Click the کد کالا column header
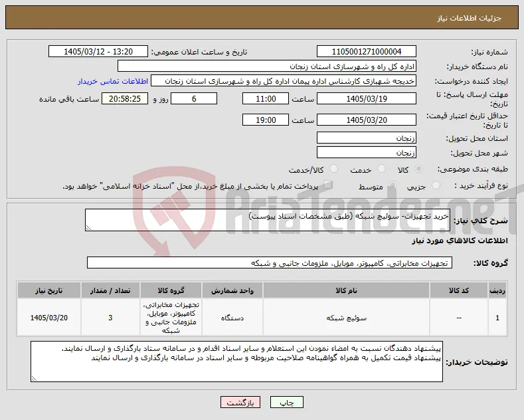Image resolution: width=524 pixels, height=420 pixels. point(459,290)
